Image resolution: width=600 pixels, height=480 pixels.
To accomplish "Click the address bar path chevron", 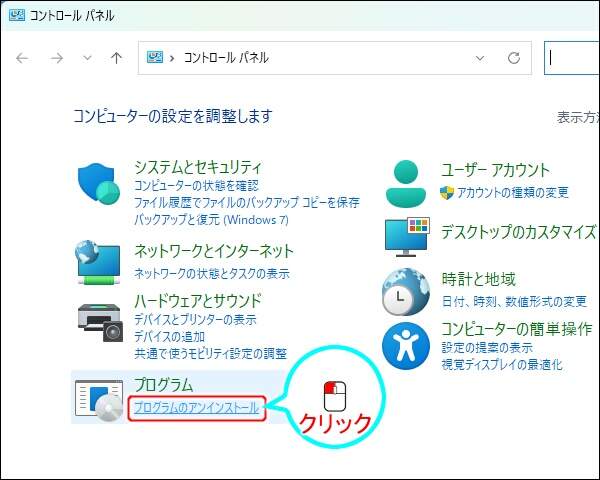I will tap(172, 58).
